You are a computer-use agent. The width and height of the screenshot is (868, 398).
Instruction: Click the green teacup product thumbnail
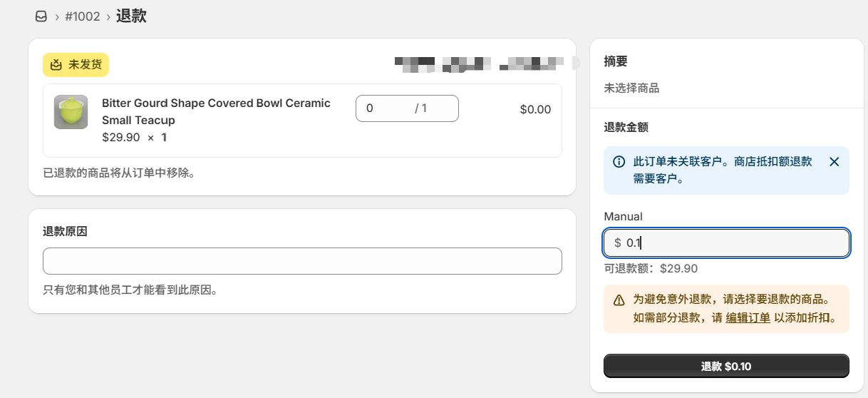click(x=71, y=112)
